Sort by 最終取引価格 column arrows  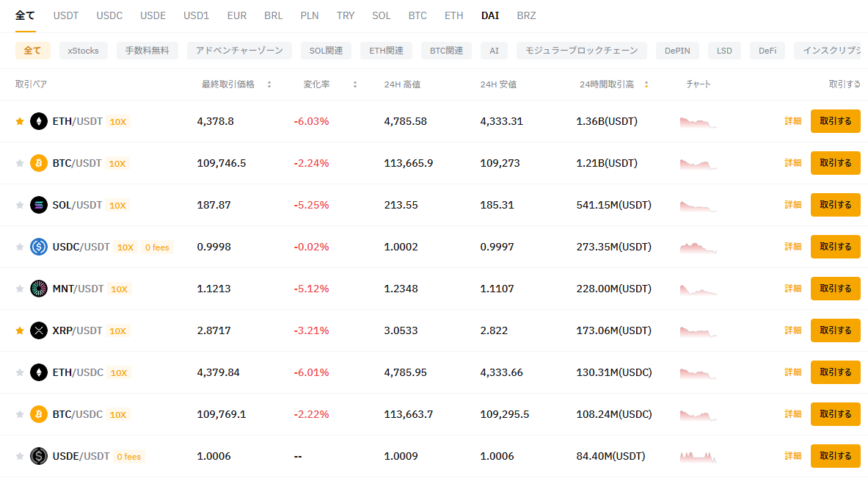[x=269, y=84]
